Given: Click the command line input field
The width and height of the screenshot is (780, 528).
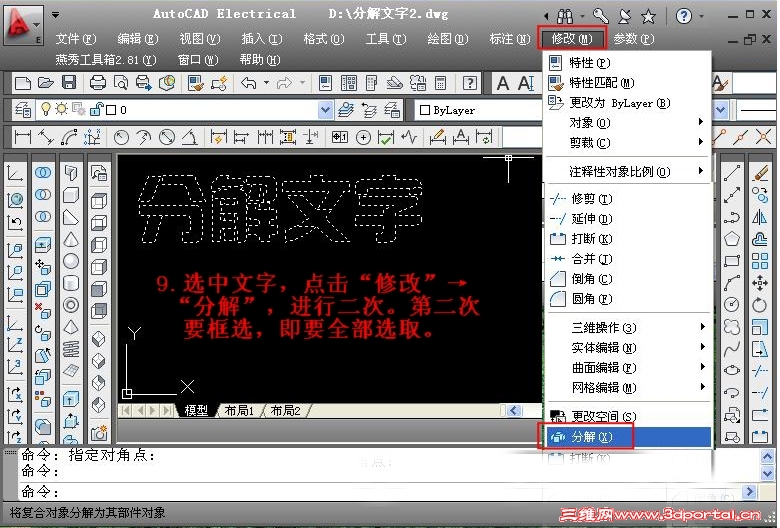Looking at the screenshot, I should pos(381,492).
